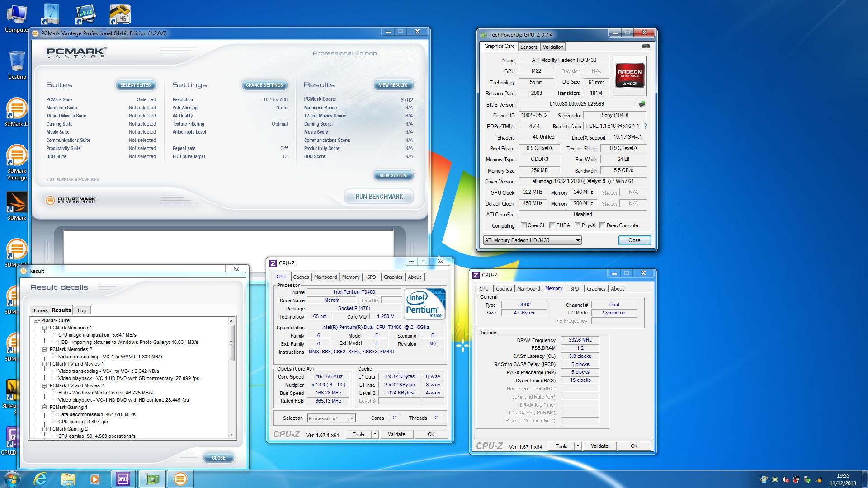Open the Computer desktop icon
Viewport: 868px width, 488px height.
click(17, 18)
